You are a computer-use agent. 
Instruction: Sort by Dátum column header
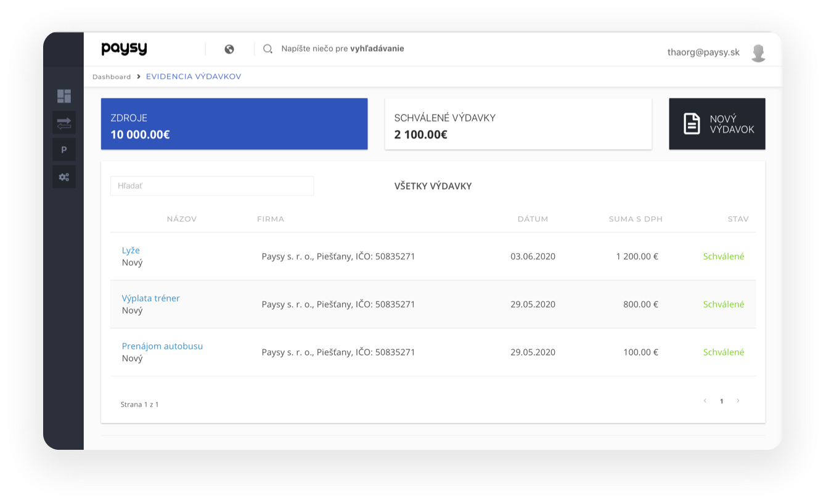533,219
